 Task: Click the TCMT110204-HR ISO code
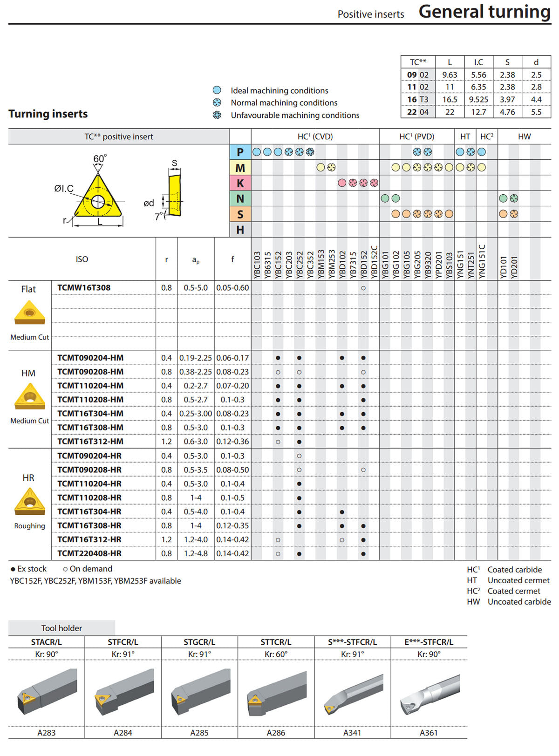point(89,484)
